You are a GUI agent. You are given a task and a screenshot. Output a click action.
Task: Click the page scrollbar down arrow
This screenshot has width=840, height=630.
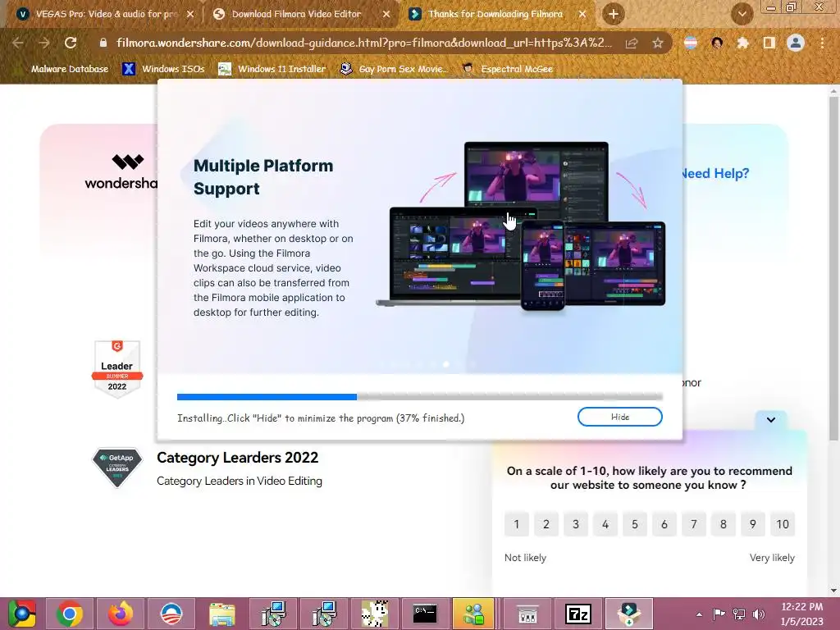coord(833,591)
